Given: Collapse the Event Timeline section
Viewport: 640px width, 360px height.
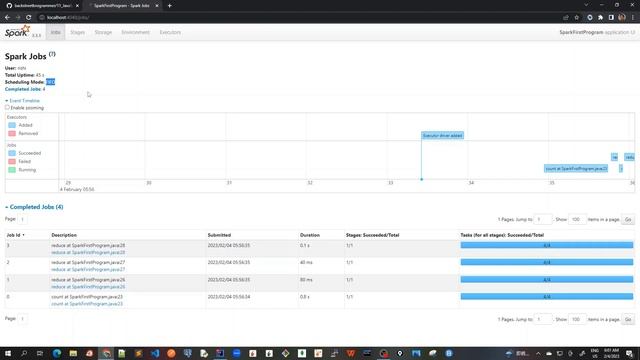Looking at the screenshot, I should 22,100.
